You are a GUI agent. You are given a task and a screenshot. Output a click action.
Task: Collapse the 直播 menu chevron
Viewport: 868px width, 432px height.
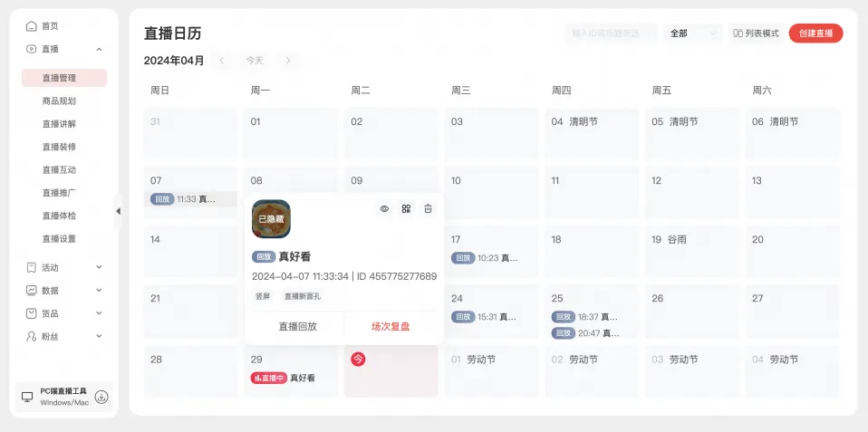coord(99,49)
